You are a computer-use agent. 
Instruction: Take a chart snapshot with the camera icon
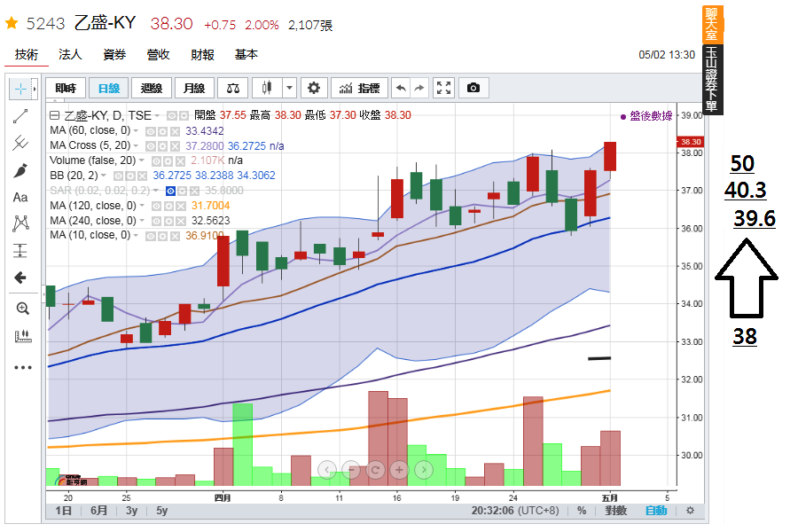(x=473, y=88)
